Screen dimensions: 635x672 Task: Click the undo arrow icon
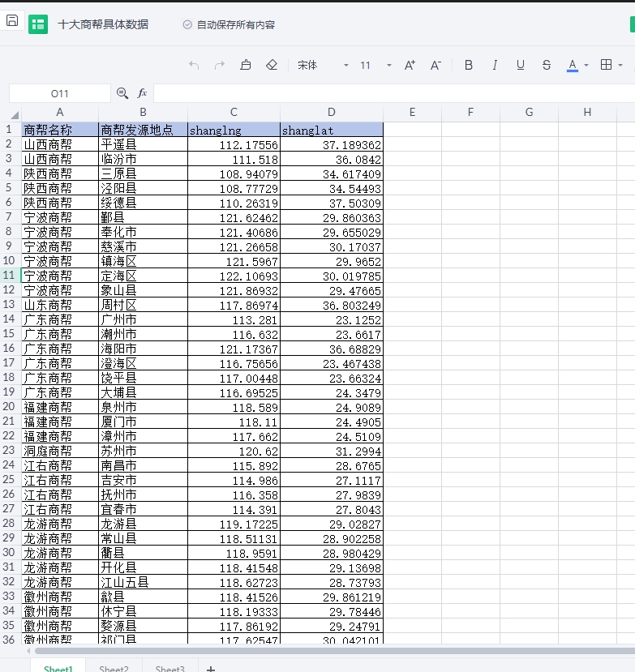tap(194, 65)
